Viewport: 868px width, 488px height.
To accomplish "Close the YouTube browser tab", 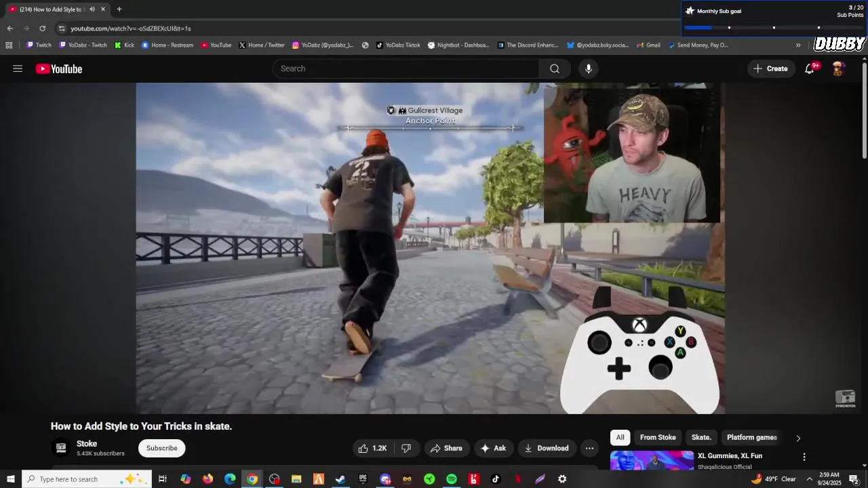I will [103, 9].
